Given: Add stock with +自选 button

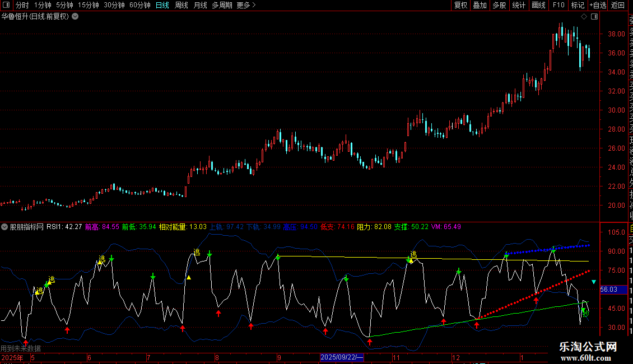Looking at the screenshot, I should point(597,6).
